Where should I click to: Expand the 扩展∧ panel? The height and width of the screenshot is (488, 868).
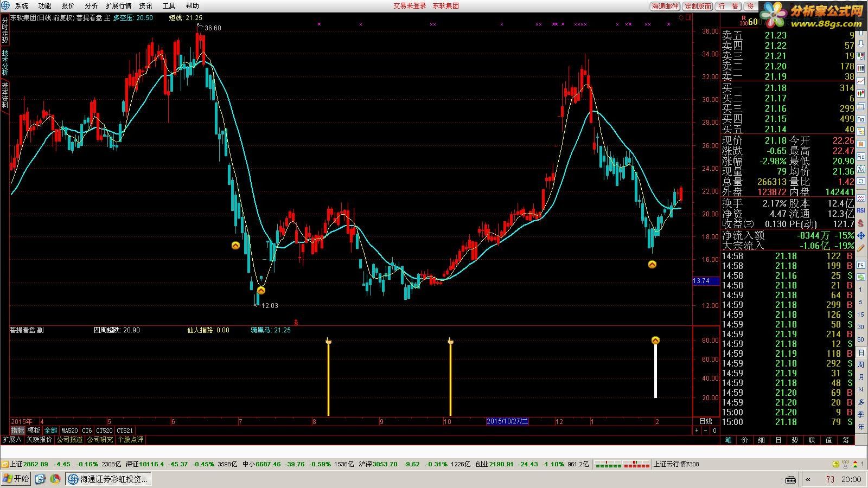11,440
